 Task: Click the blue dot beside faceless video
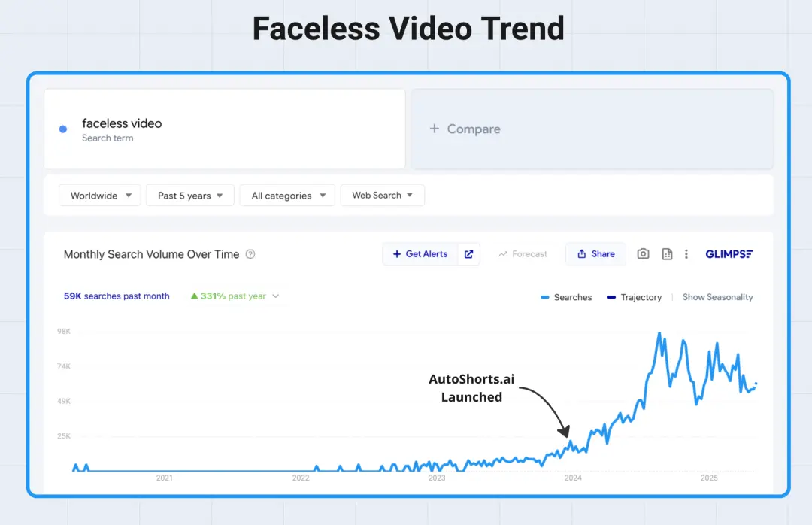(63, 129)
